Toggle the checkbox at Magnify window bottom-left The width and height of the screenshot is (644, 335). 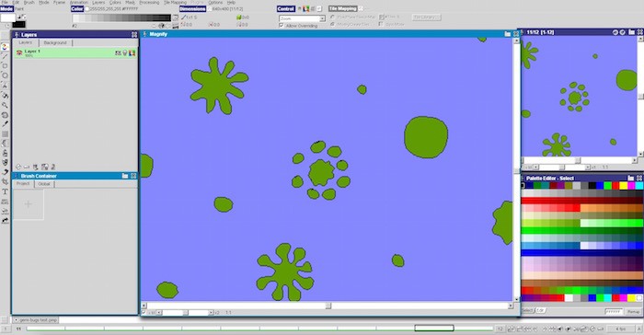[x=144, y=312]
